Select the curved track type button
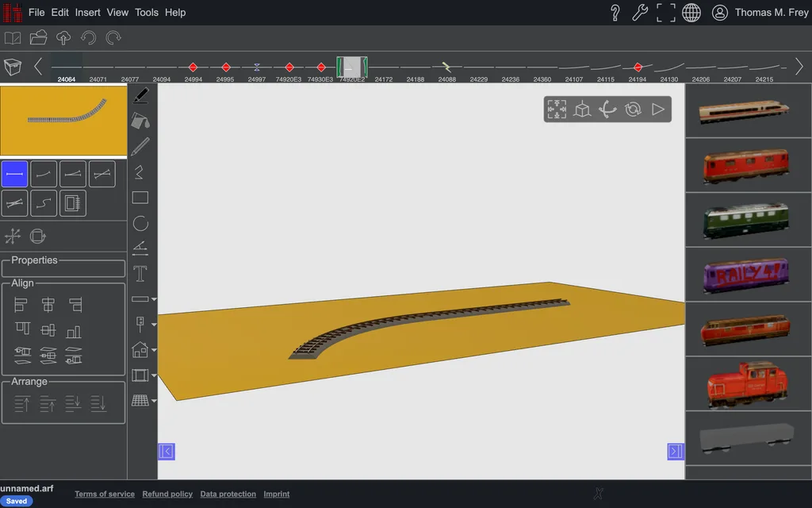This screenshot has height=508, width=812. tap(44, 174)
